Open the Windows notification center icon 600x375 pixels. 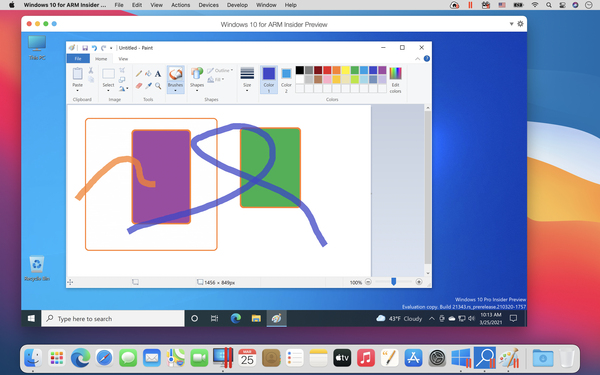514,318
